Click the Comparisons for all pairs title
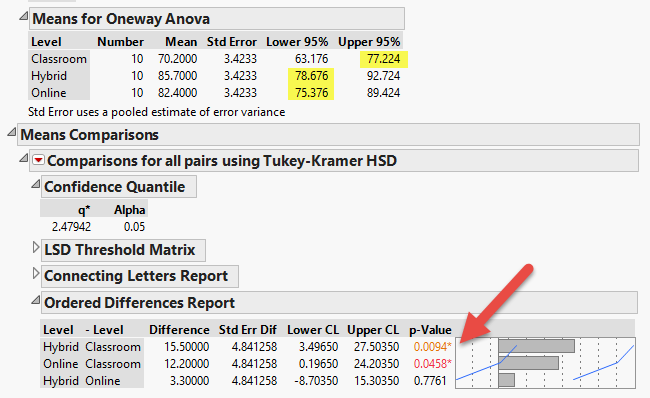The width and height of the screenshot is (650, 398). [222, 161]
